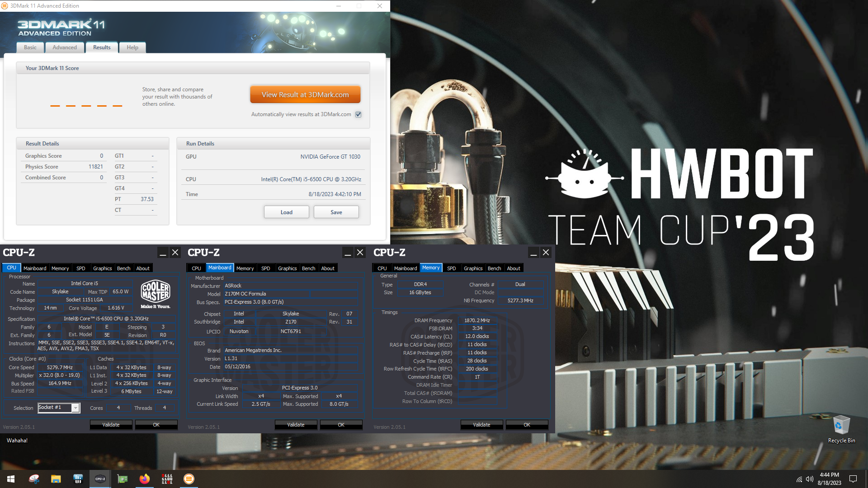
Task: Minimize the 3DMark 11 window
Action: [339, 6]
